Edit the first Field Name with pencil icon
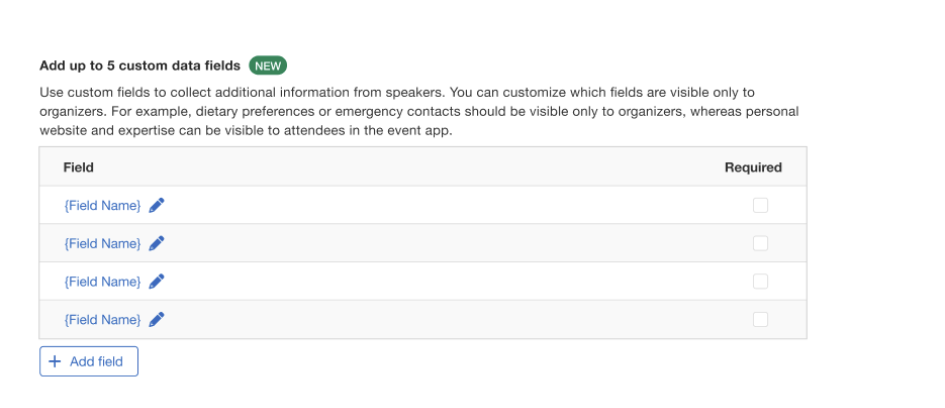Viewport: 945px width, 408px height. pos(157,205)
